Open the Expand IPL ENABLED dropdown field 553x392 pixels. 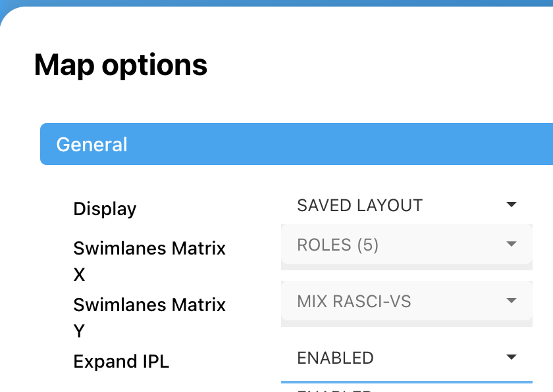click(395, 358)
